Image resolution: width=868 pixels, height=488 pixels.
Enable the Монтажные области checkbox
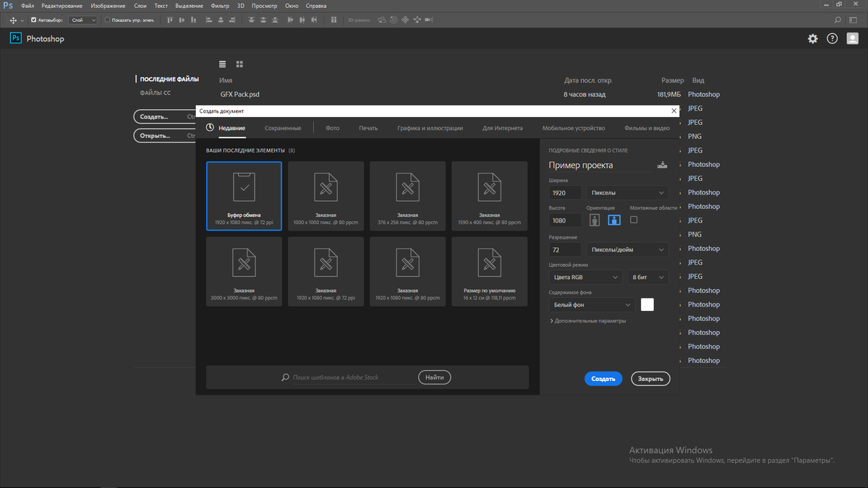[634, 219]
